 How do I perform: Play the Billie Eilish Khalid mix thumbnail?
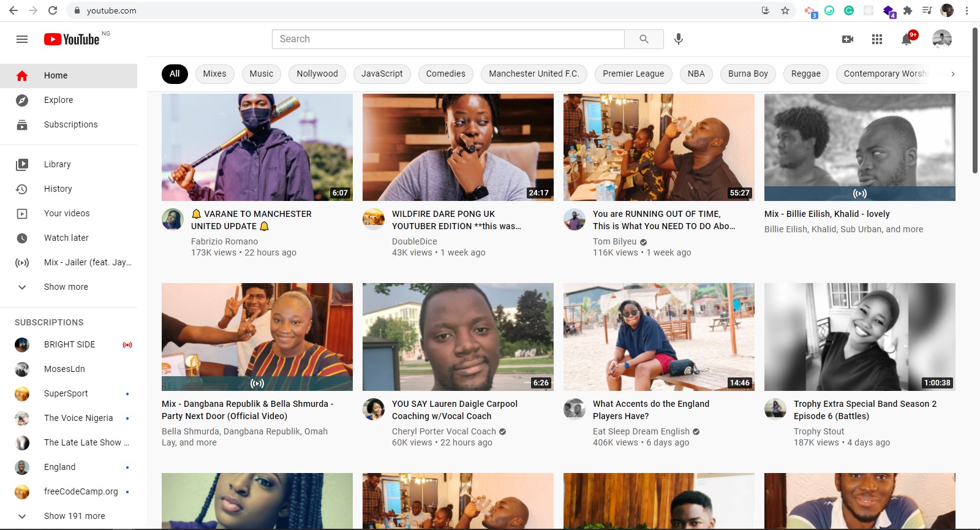(x=860, y=147)
